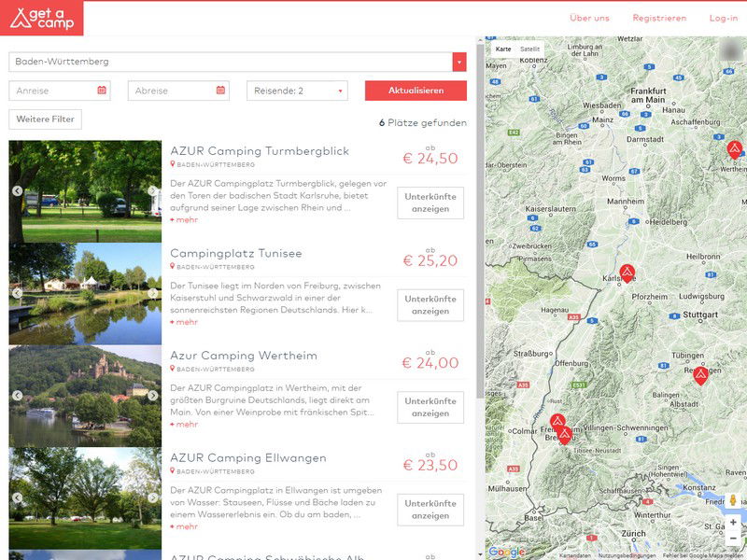The height and width of the screenshot is (560, 747).
Task: Open the Anreise calendar icon
Action: click(x=102, y=90)
